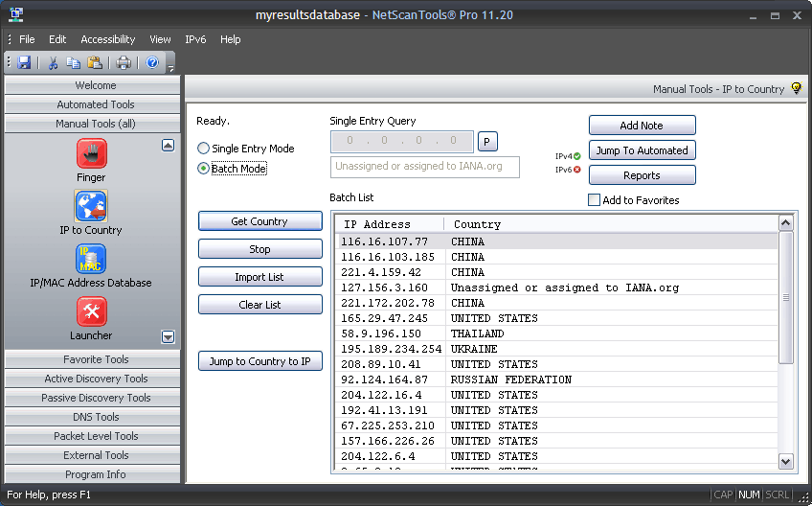This screenshot has height=506, width=812.
Task: Collapse the Manual Tools (all) section
Action: 92,124
